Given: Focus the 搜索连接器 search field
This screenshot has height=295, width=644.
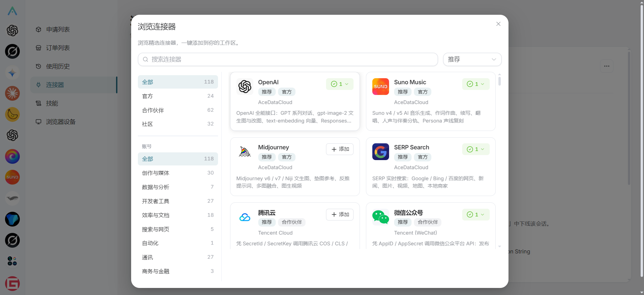Looking at the screenshot, I should pos(288,59).
